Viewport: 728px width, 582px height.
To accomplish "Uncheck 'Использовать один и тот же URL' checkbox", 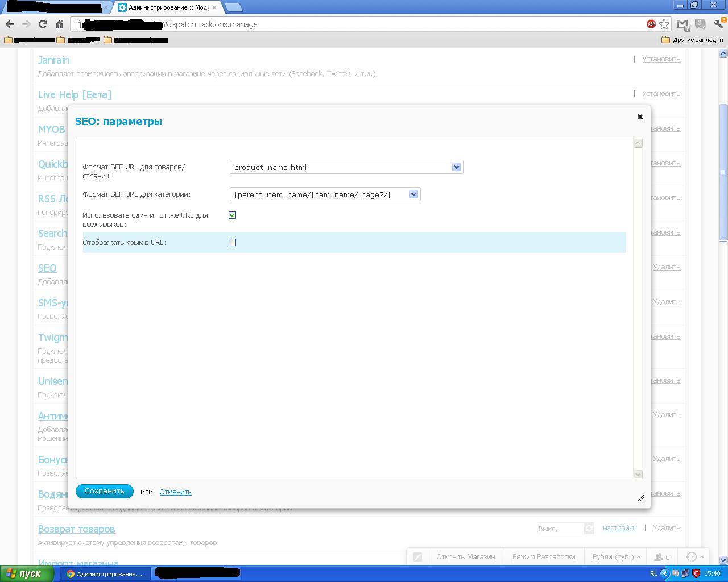I will point(232,215).
